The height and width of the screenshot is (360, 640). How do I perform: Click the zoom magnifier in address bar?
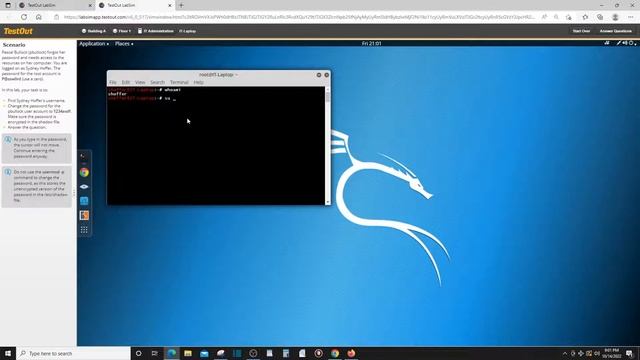[556, 17]
